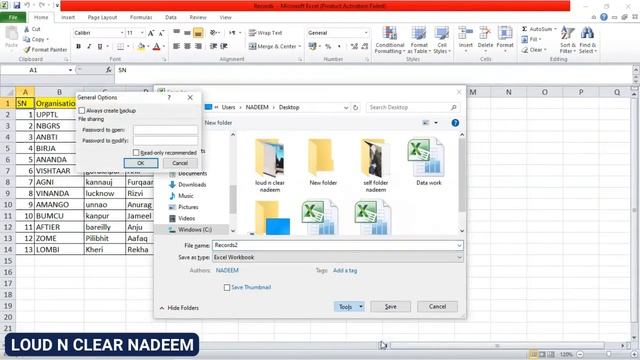This screenshot has width=640, height=360.
Task: Collapse folders with Hide Folders
Action: [x=179, y=308]
